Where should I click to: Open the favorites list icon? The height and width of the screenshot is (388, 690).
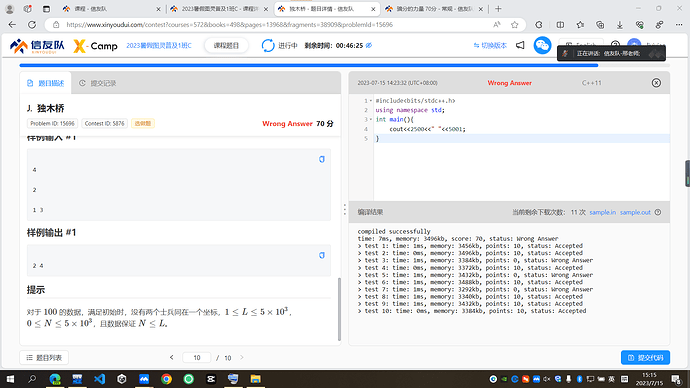tap(580, 25)
